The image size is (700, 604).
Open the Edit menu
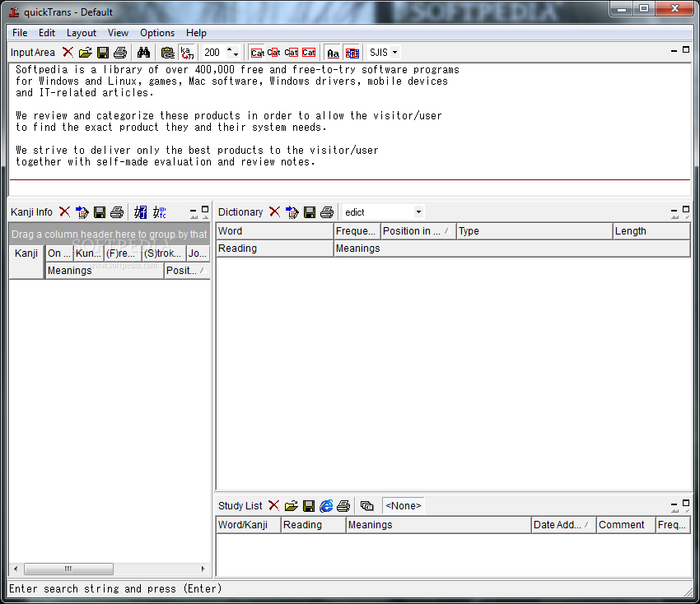[46, 33]
